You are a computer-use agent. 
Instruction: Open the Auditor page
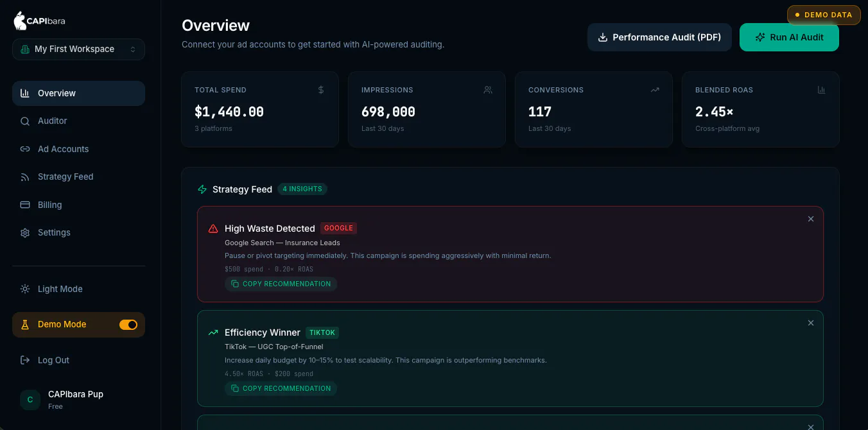pos(78,121)
